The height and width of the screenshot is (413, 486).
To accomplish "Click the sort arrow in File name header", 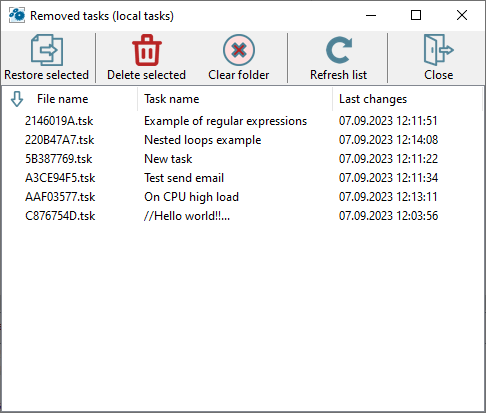I will pos(17,99).
